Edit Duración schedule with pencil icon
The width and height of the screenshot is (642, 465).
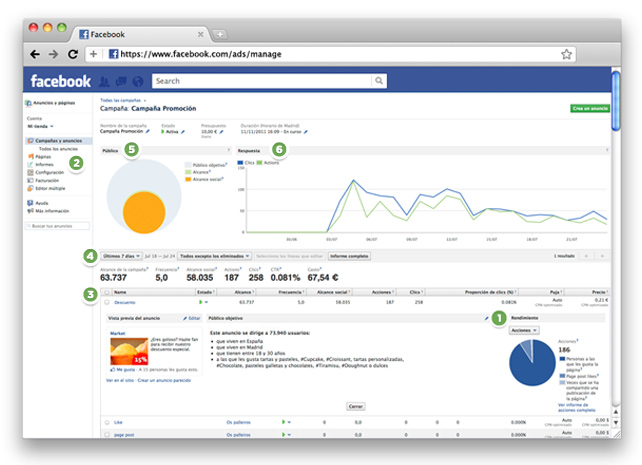306,132
